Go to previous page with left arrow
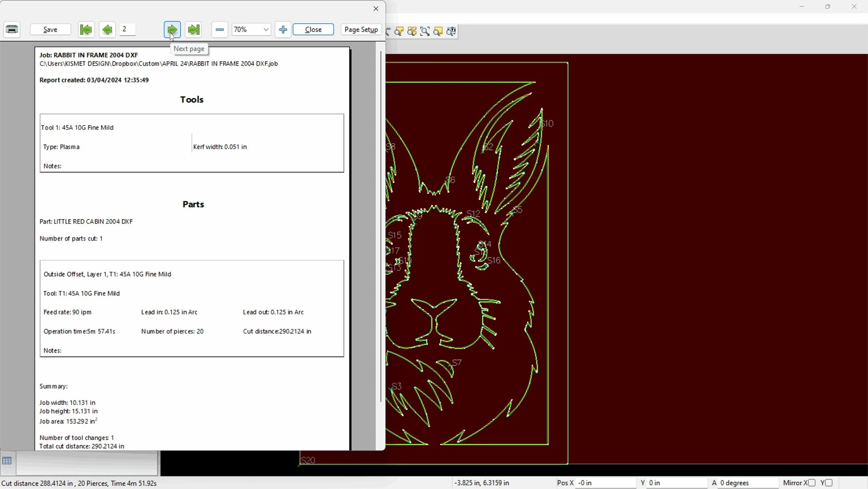The height and width of the screenshot is (489, 868). click(x=107, y=30)
